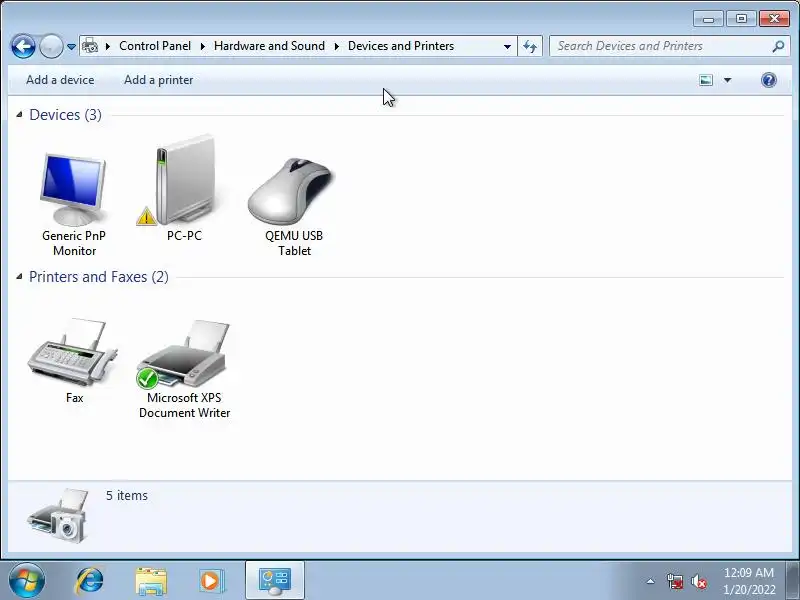Open the recent pages dropdown arrow
The width and height of the screenshot is (800, 600).
click(71, 46)
